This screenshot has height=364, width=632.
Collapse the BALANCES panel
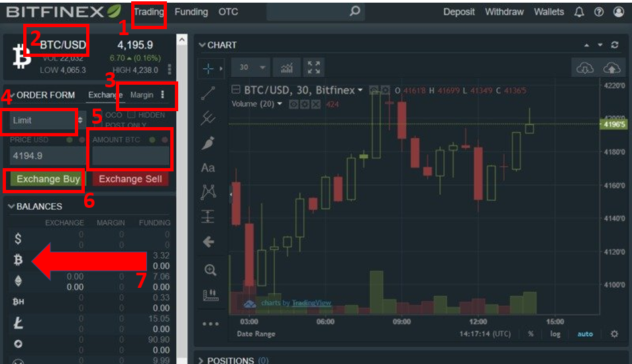click(11, 206)
